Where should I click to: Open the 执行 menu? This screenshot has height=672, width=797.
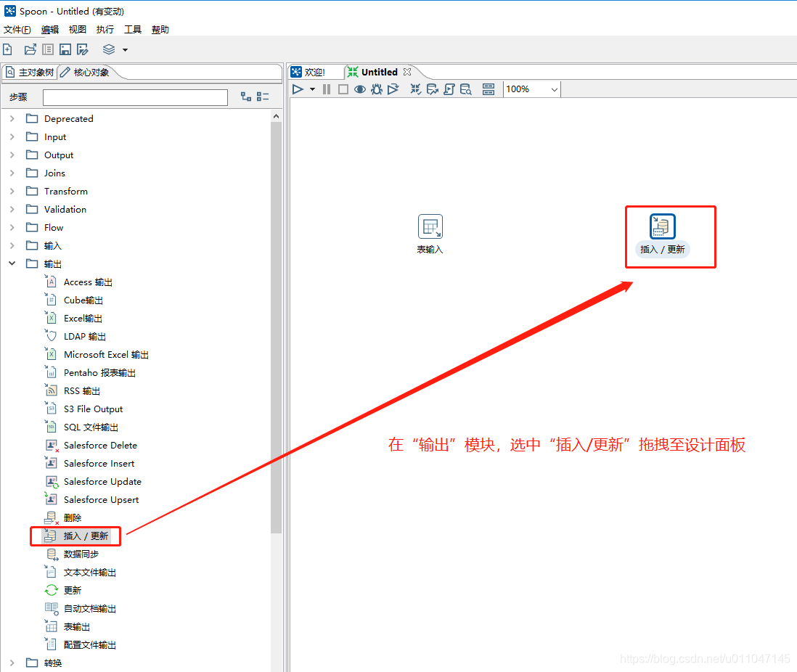point(105,30)
